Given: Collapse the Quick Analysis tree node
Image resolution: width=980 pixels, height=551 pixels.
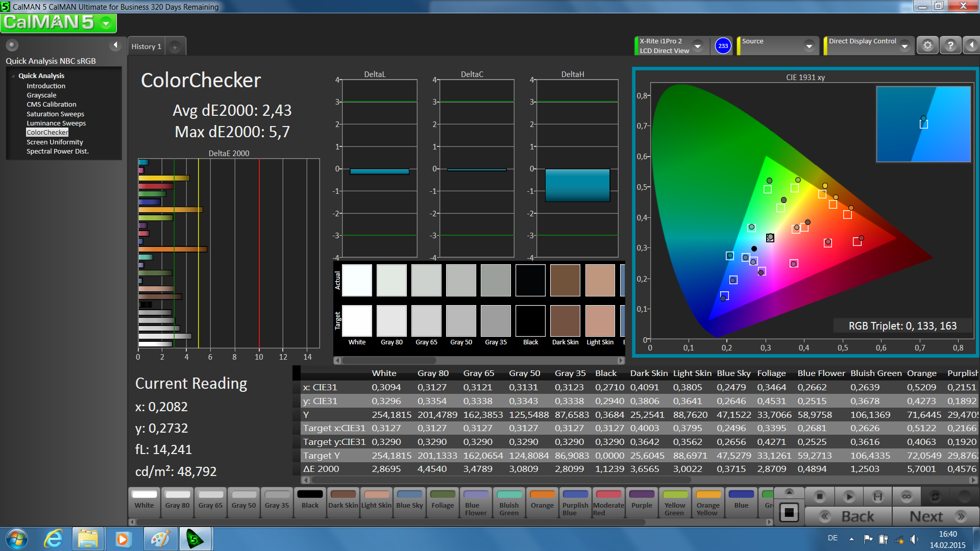Looking at the screenshot, I should 13,76.
